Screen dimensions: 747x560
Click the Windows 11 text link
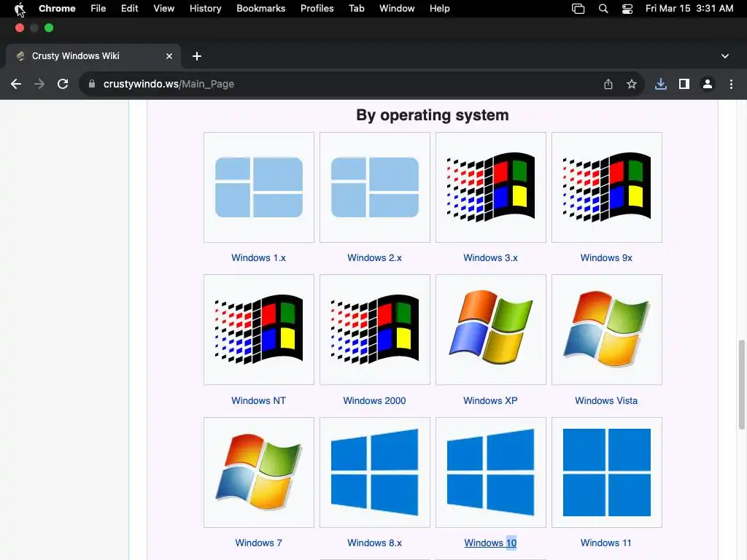(606, 542)
